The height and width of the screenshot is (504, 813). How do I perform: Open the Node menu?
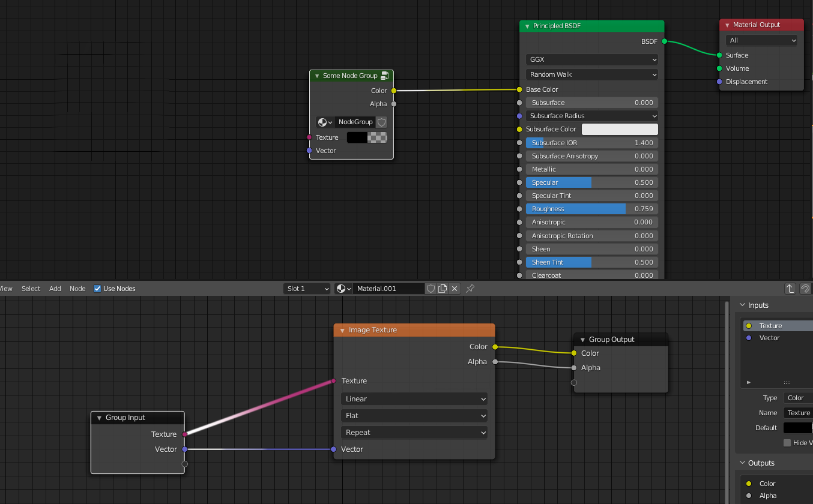click(x=77, y=289)
